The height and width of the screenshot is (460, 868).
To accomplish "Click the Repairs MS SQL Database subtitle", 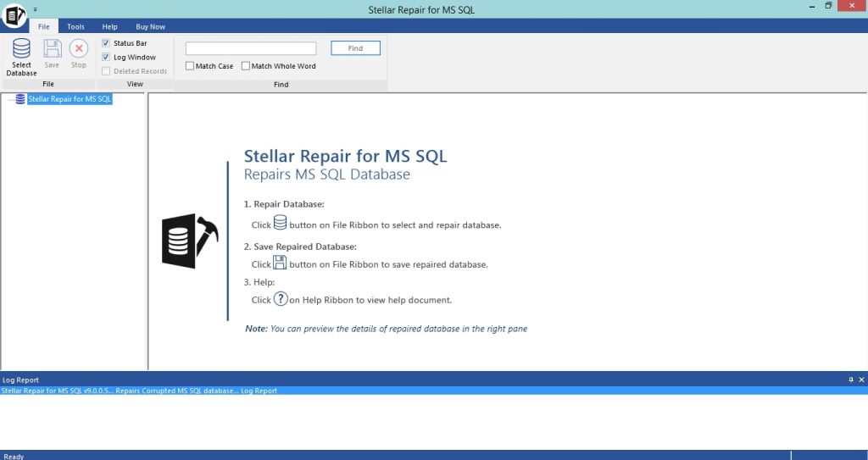I will point(326,175).
